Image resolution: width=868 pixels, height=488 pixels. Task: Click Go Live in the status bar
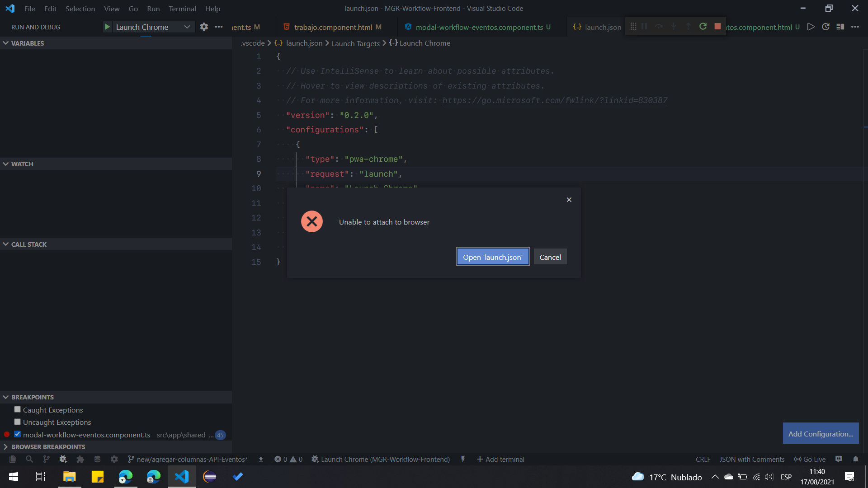[x=809, y=459]
